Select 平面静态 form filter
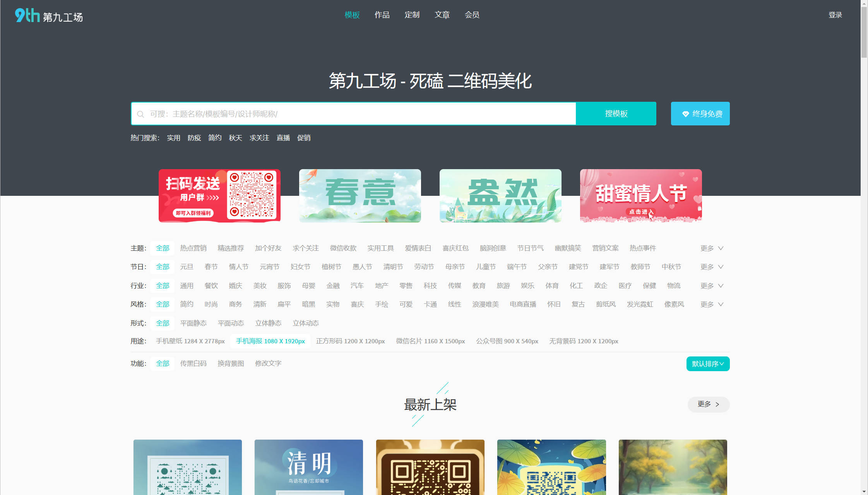The image size is (868, 495). pyautogui.click(x=193, y=323)
